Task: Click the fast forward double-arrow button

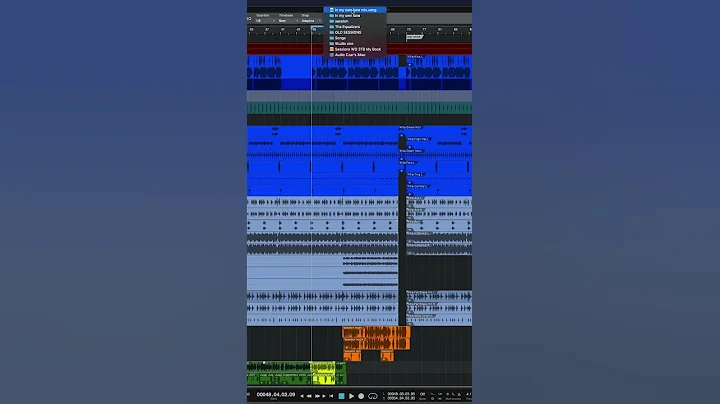Action: (317, 396)
